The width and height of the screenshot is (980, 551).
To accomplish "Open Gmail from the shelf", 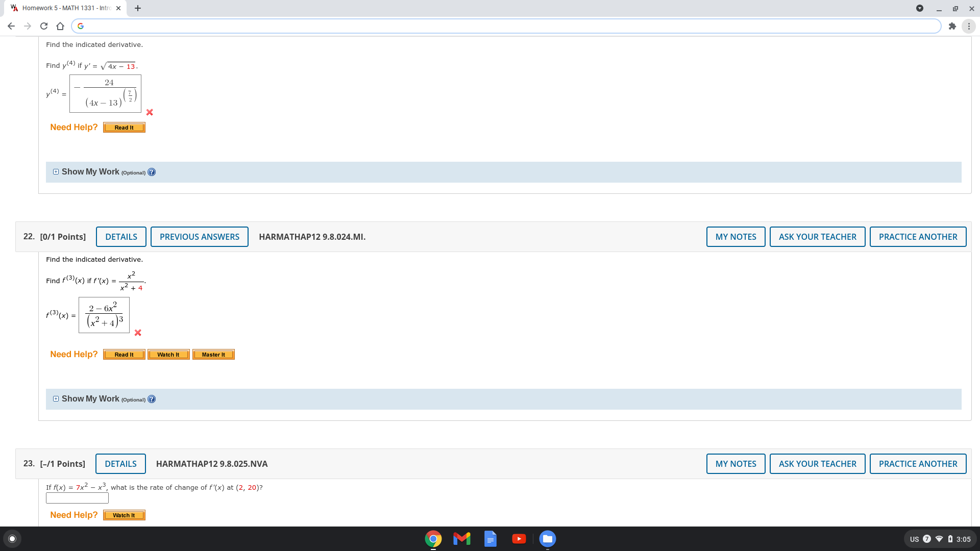I will (461, 538).
